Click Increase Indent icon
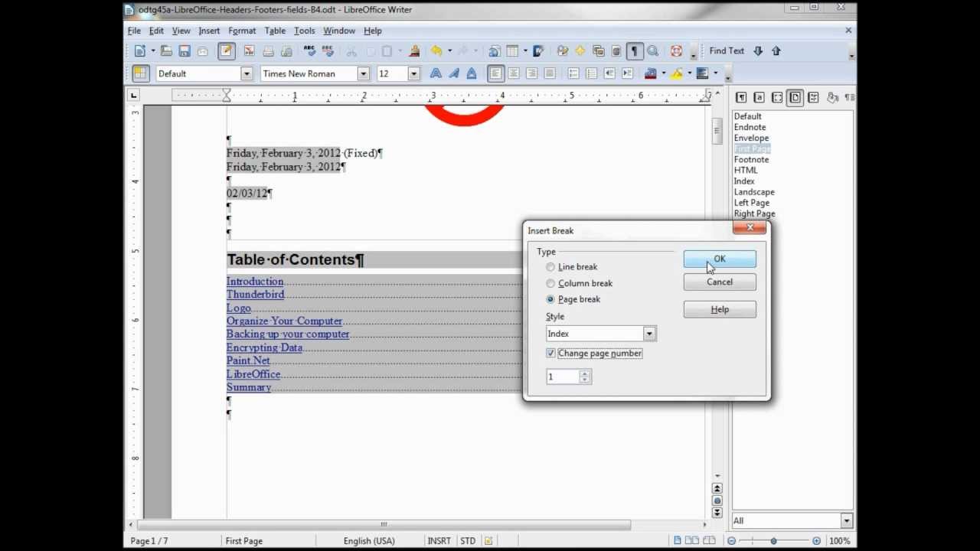The height and width of the screenshot is (551, 980). pyautogui.click(x=628, y=73)
